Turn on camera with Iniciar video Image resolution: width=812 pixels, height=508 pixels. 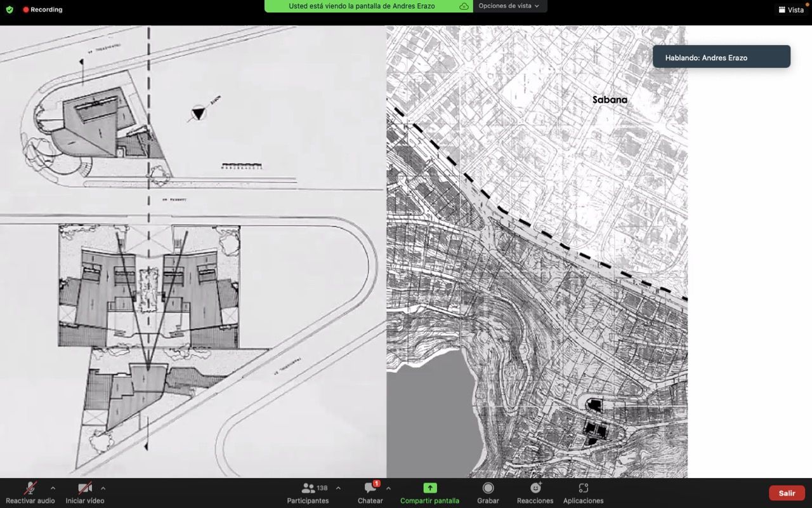tap(85, 492)
